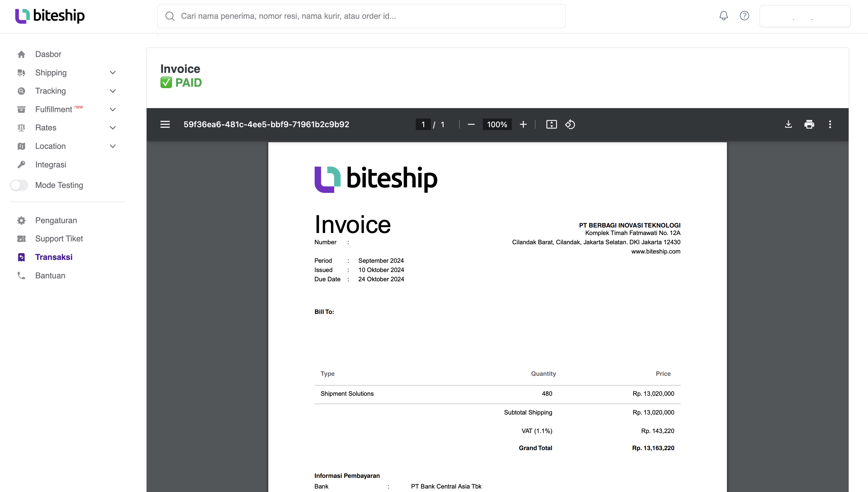Click the PDF page number field
The image size is (868, 492).
[423, 124]
